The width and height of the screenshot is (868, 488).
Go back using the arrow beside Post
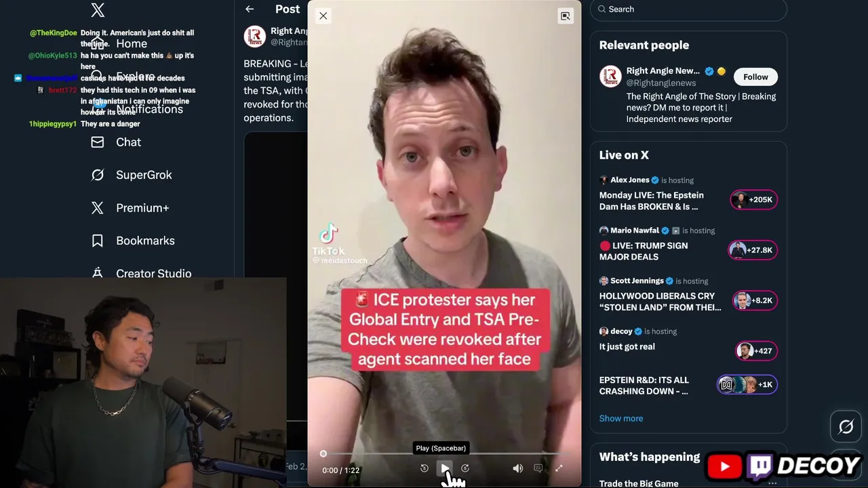[250, 9]
